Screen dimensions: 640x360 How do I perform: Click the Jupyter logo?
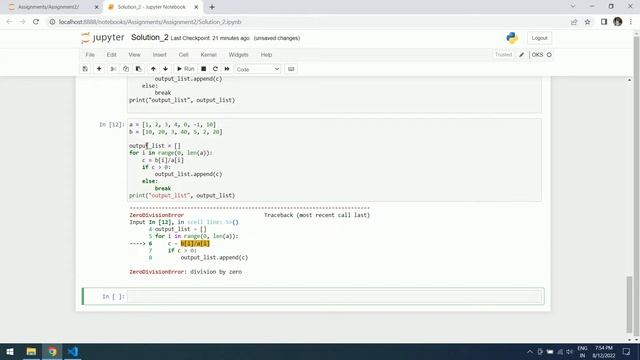tap(102, 38)
